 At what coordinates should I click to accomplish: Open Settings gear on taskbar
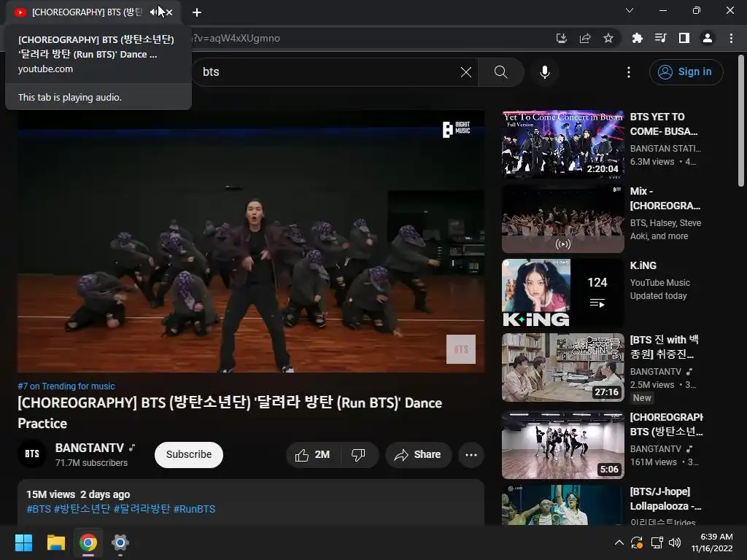(x=120, y=542)
